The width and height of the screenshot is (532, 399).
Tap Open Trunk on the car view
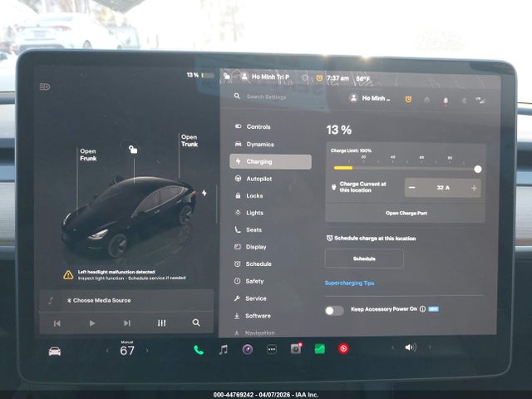190,140
